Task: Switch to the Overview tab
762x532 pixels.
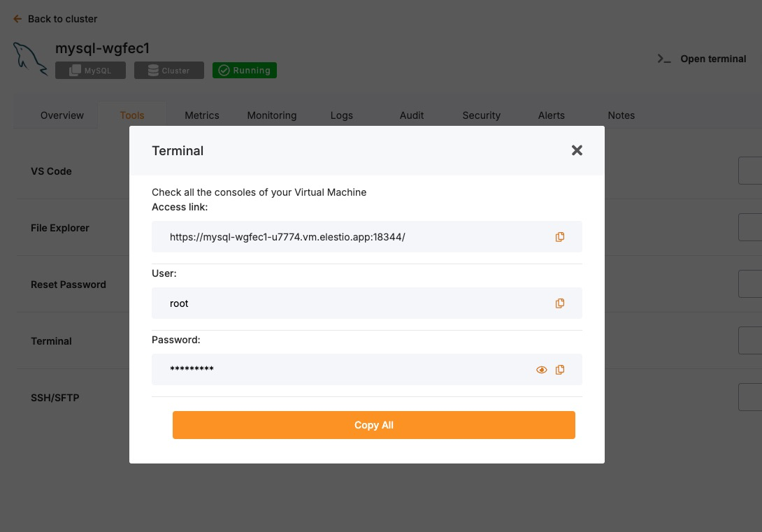Action: 62,115
